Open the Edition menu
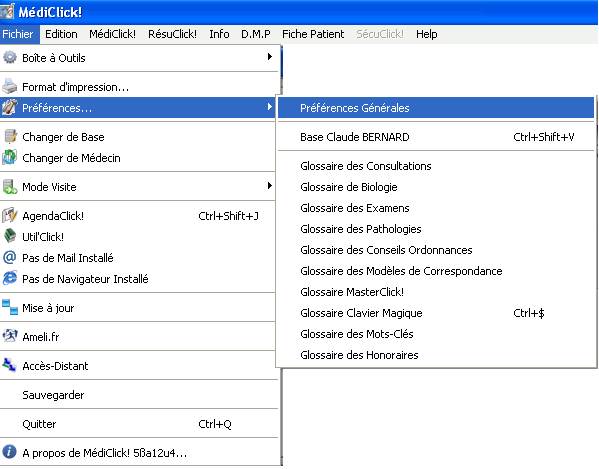This screenshot has width=599, height=469. (61, 34)
